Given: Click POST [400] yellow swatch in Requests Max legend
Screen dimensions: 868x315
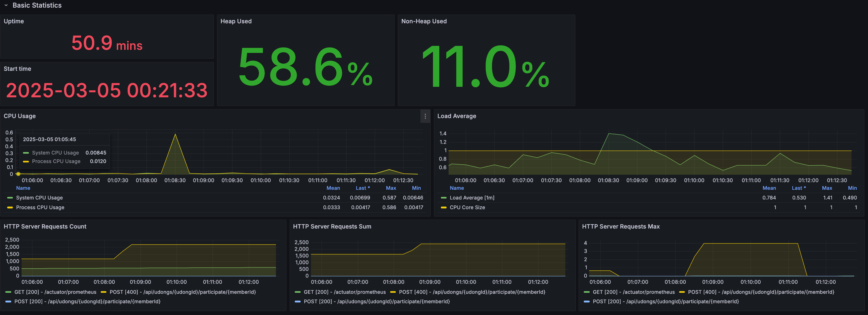Looking at the screenshot, I should [682, 292].
